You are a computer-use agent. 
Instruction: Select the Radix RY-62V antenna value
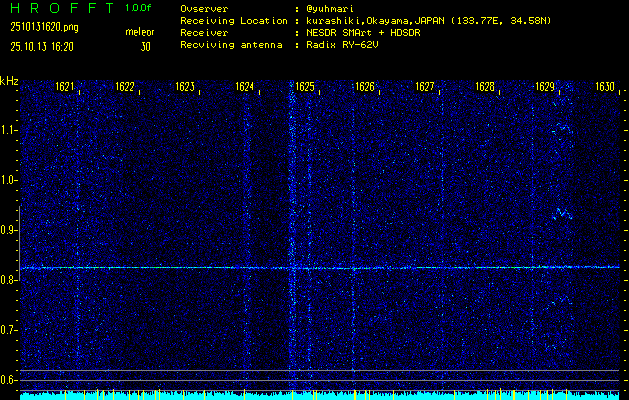342,45
